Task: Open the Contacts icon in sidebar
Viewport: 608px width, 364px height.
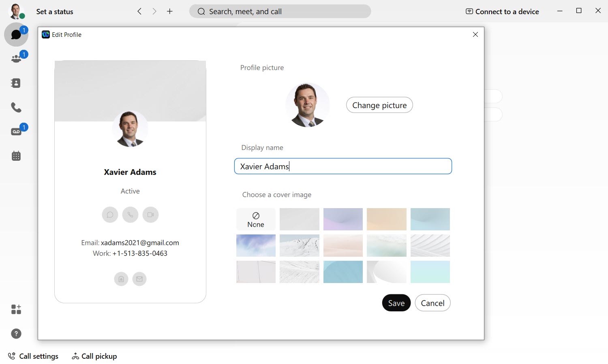Action: (x=16, y=83)
